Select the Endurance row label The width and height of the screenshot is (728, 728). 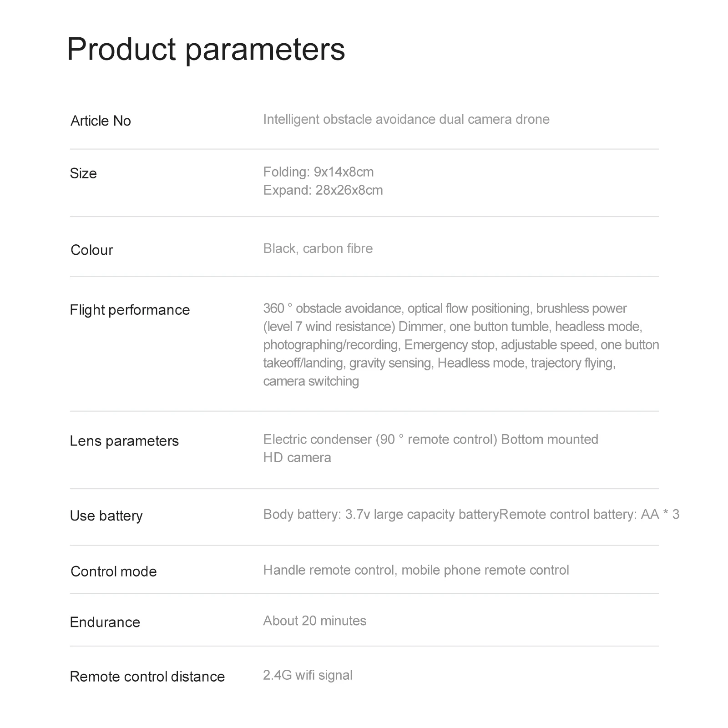pyautogui.click(x=105, y=622)
